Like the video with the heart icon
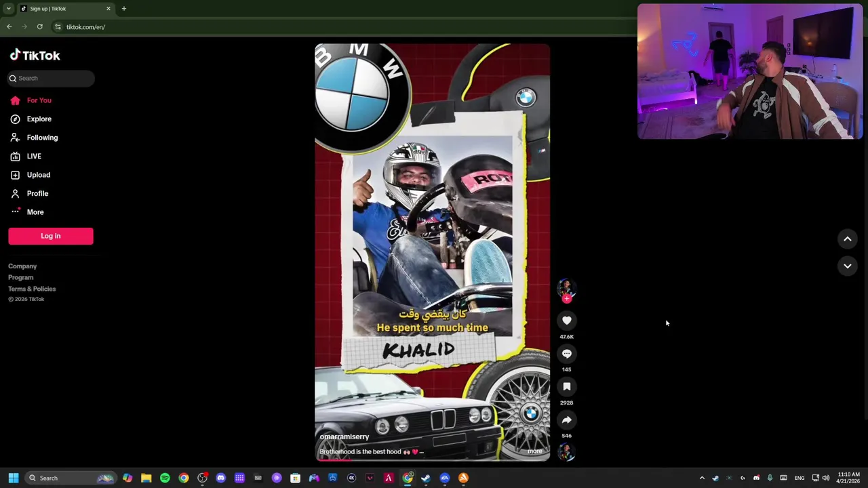The width and height of the screenshot is (868, 488). 567,321
